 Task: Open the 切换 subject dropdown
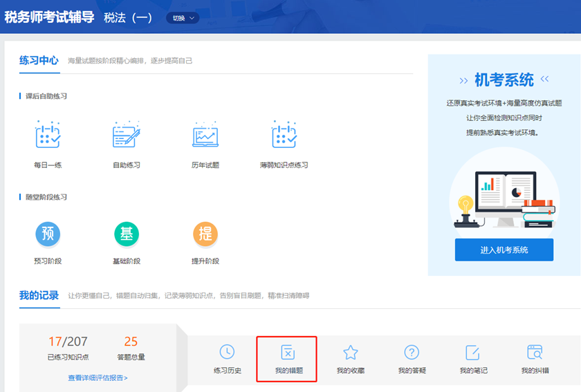point(183,18)
